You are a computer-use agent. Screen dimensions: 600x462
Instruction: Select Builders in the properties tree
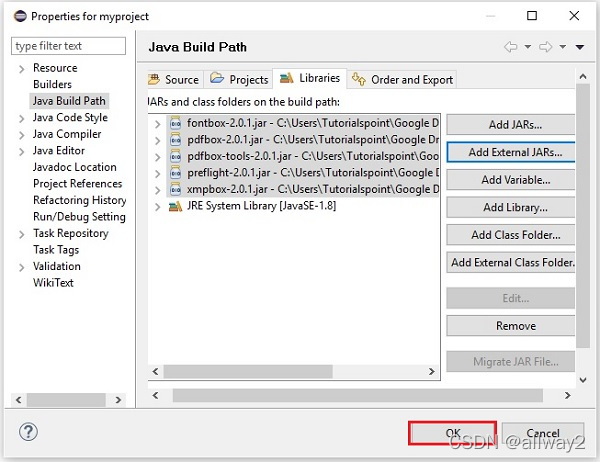click(x=52, y=84)
